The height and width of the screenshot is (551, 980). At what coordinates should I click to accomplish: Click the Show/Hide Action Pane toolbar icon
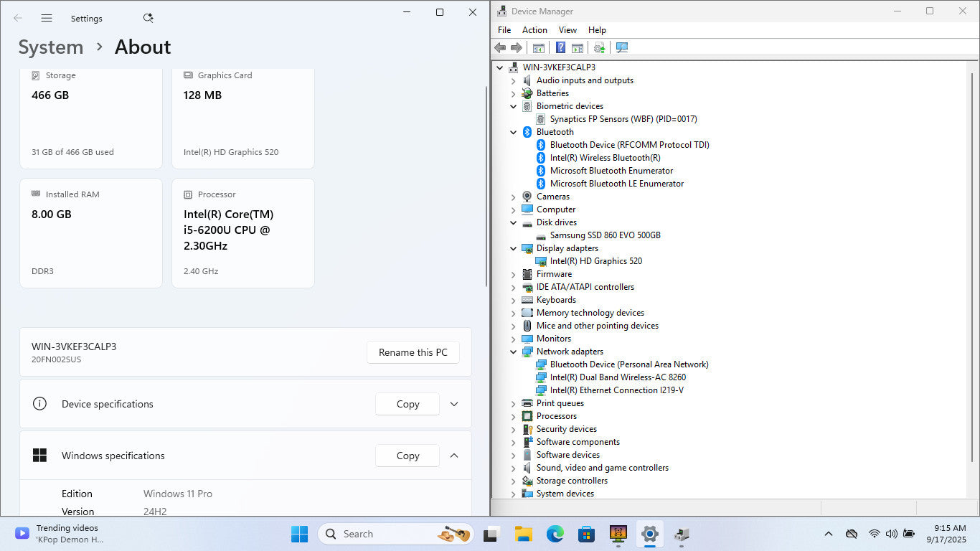pyautogui.click(x=577, y=48)
